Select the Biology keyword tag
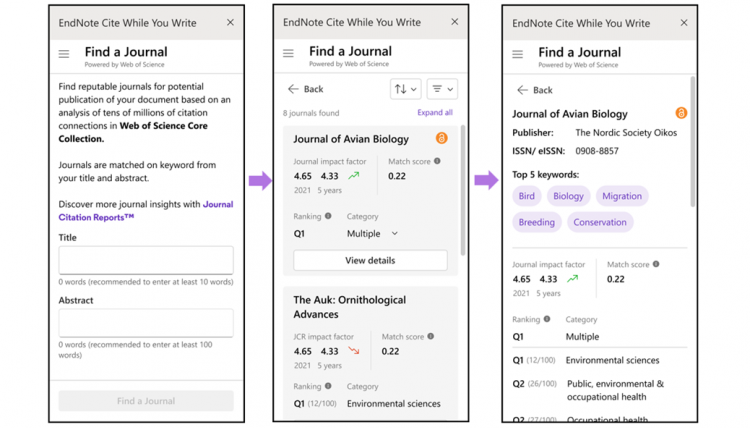The width and height of the screenshot is (750, 428). pyautogui.click(x=568, y=196)
